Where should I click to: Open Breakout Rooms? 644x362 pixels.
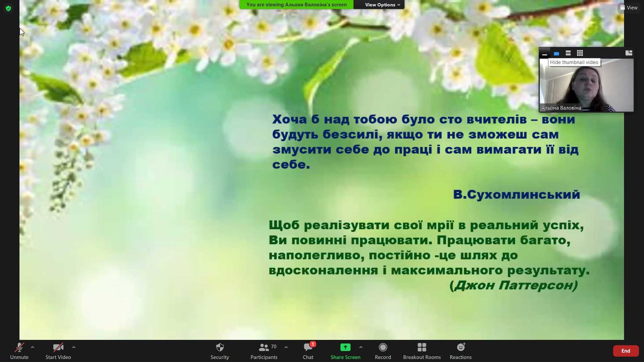pos(422,348)
